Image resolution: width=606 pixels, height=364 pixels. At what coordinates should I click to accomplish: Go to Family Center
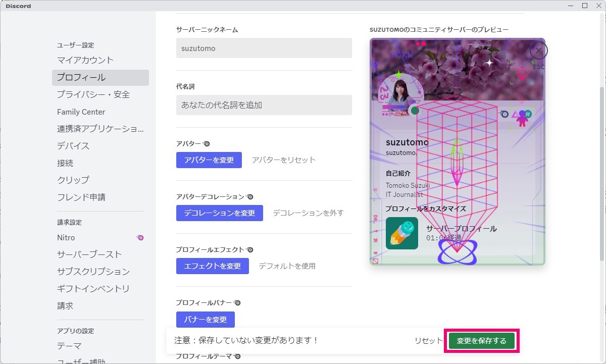100,112
